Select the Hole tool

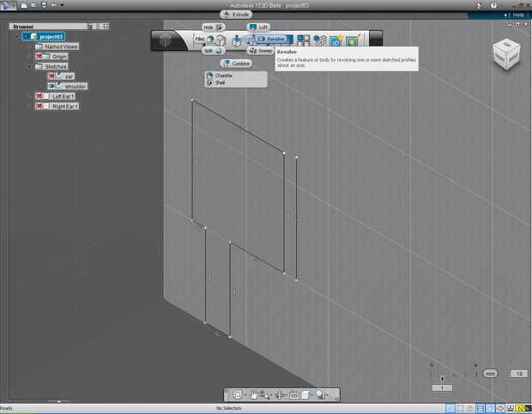(213, 27)
